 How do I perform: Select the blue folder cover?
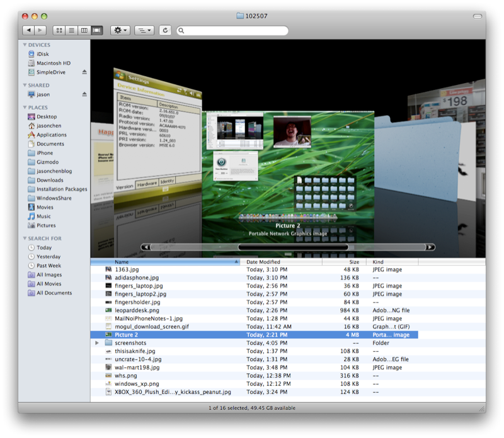pos(418,159)
